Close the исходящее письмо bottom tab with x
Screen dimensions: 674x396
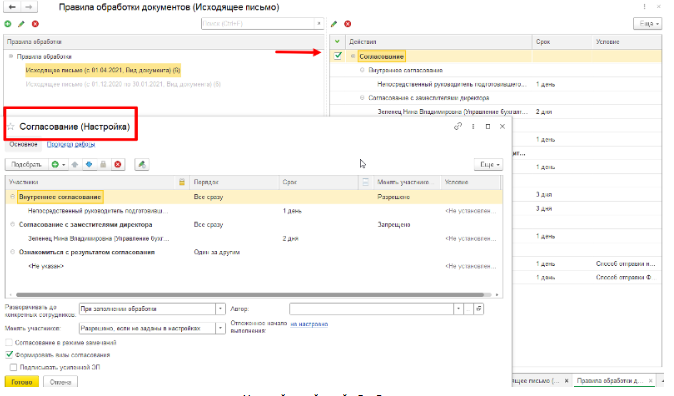(567, 381)
